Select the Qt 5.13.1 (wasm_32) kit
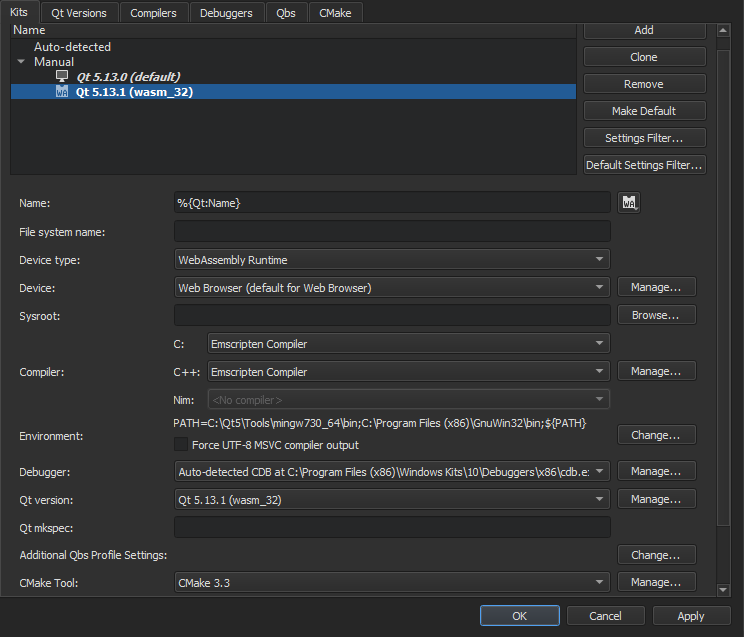The width and height of the screenshot is (744, 637). (293, 92)
